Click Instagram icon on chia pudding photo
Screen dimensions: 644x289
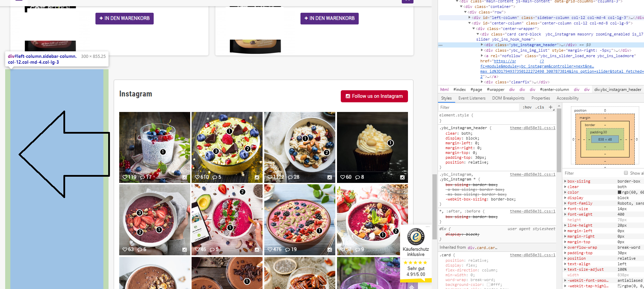(185, 177)
